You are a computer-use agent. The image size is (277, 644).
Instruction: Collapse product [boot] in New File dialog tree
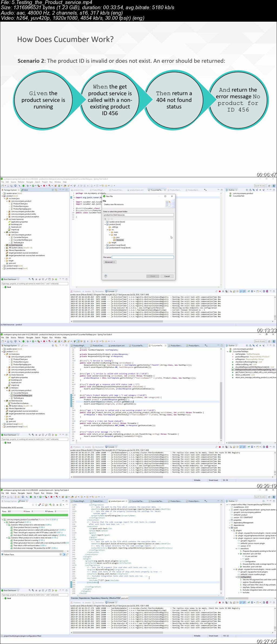[x=105, y=224]
